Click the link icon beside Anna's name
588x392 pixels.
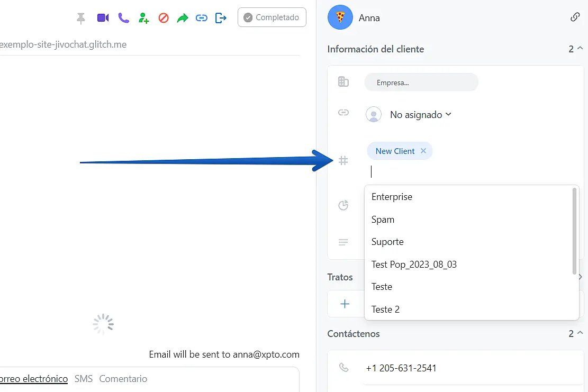(x=575, y=17)
